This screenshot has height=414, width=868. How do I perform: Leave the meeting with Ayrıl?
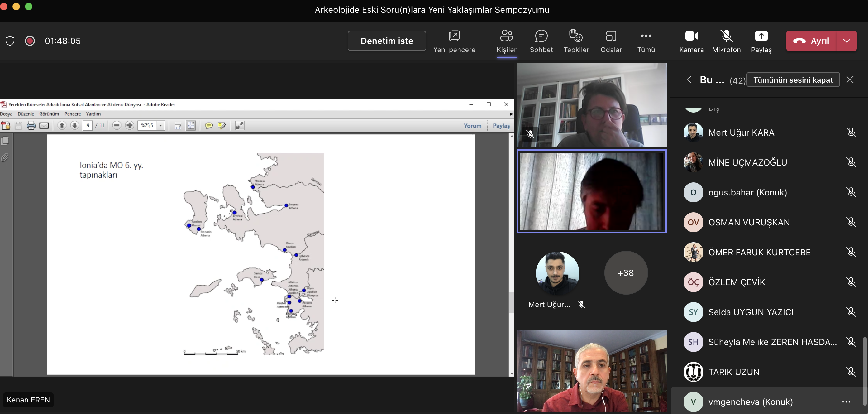click(811, 41)
